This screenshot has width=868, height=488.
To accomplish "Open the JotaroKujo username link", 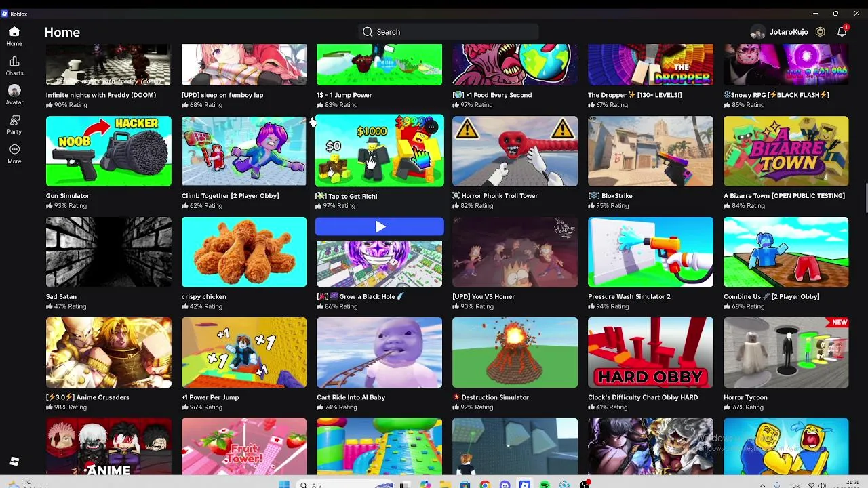I will tap(789, 32).
